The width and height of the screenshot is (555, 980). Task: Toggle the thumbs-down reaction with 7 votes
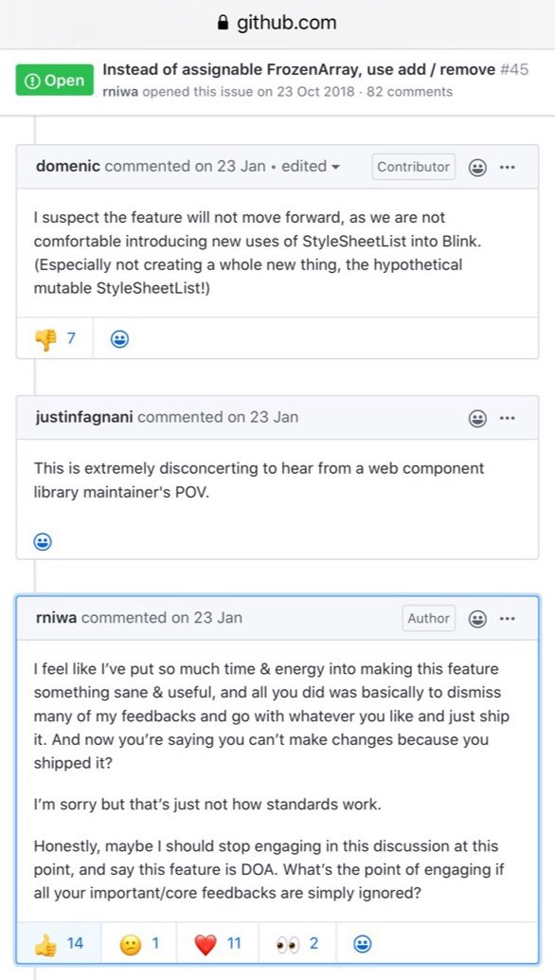(x=55, y=338)
